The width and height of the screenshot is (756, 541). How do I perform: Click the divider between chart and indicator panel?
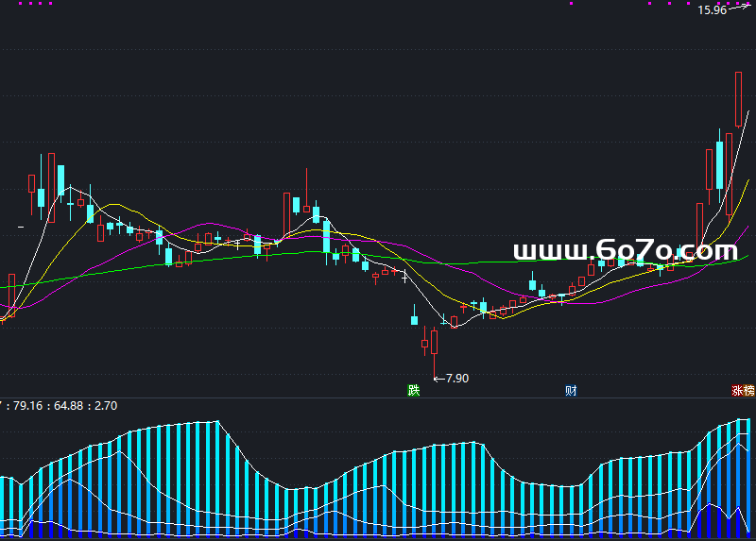click(x=378, y=397)
